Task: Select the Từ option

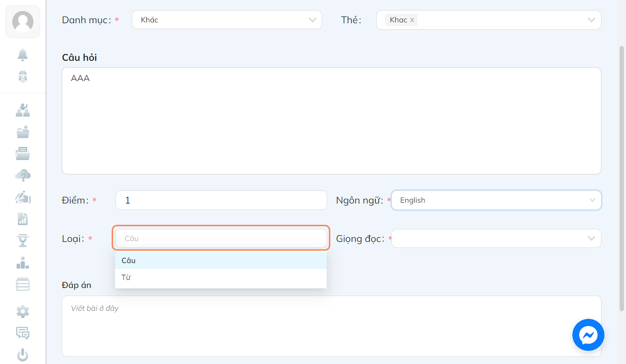Action: [x=221, y=277]
